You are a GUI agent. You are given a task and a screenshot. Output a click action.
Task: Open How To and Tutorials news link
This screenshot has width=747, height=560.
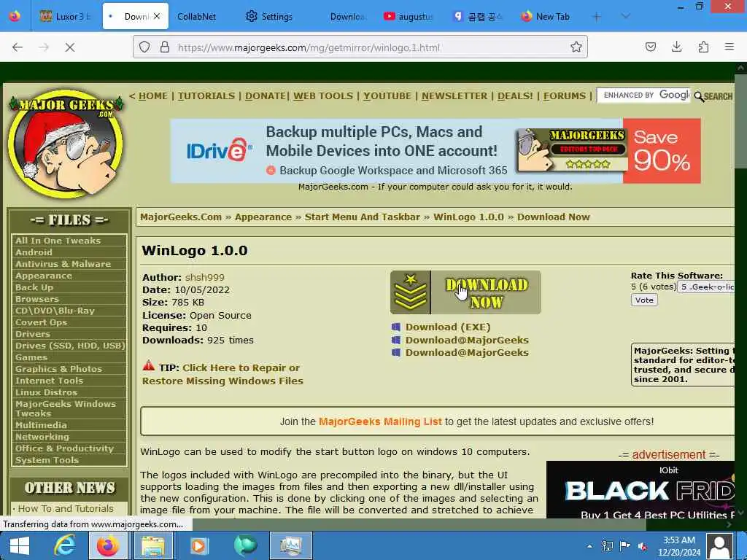(66, 508)
